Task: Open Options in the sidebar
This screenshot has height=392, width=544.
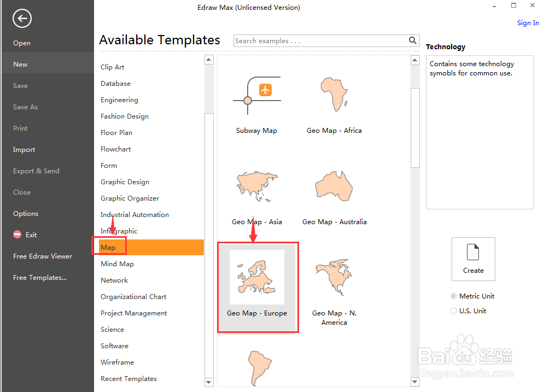Action: pos(26,213)
